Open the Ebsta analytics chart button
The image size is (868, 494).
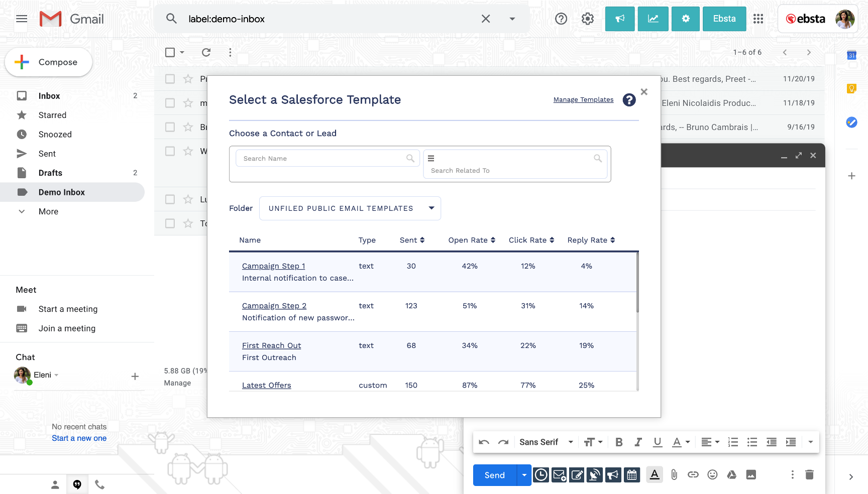click(653, 19)
